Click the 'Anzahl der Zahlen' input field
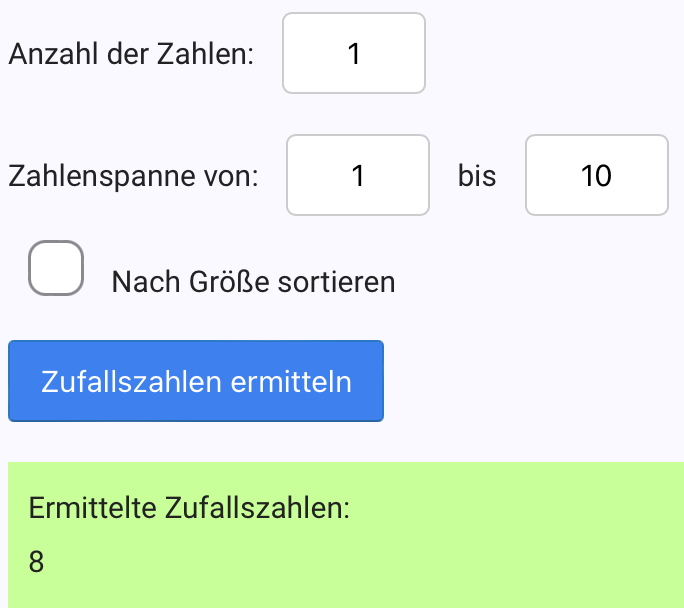This screenshot has height=608, width=684. (x=354, y=53)
